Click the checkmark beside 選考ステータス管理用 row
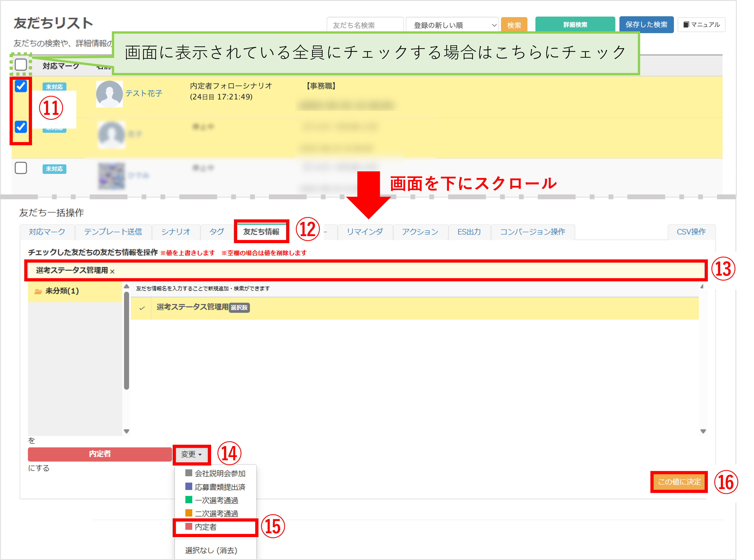Image resolution: width=754 pixels, height=560 pixels. (x=142, y=308)
